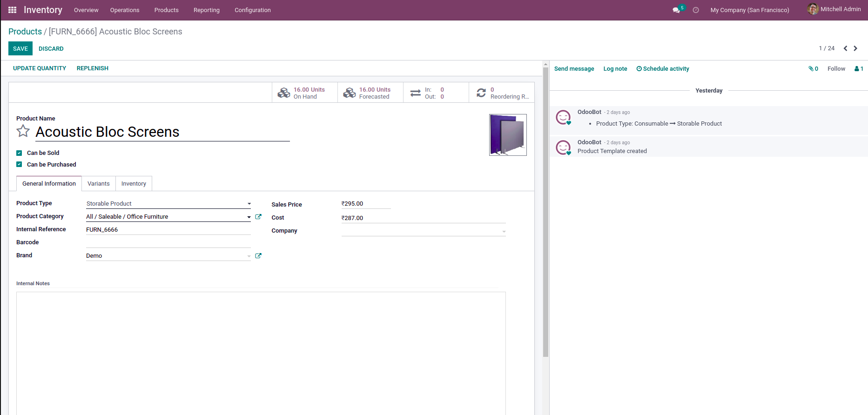Screen dimensions: 868x415
Task: Open the activities clock icon
Action: (x=696, y=10)
